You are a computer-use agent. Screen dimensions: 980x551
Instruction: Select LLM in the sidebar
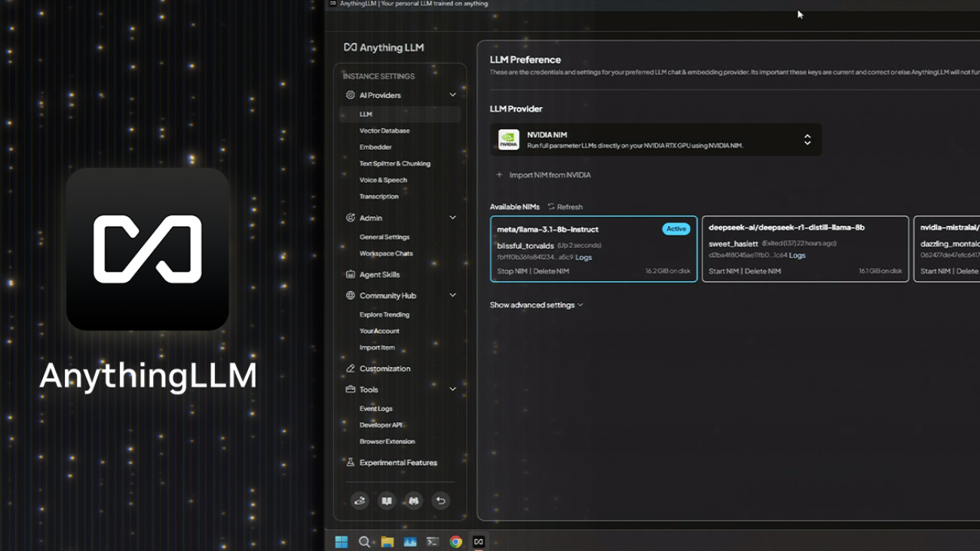[x=400, y=115]
